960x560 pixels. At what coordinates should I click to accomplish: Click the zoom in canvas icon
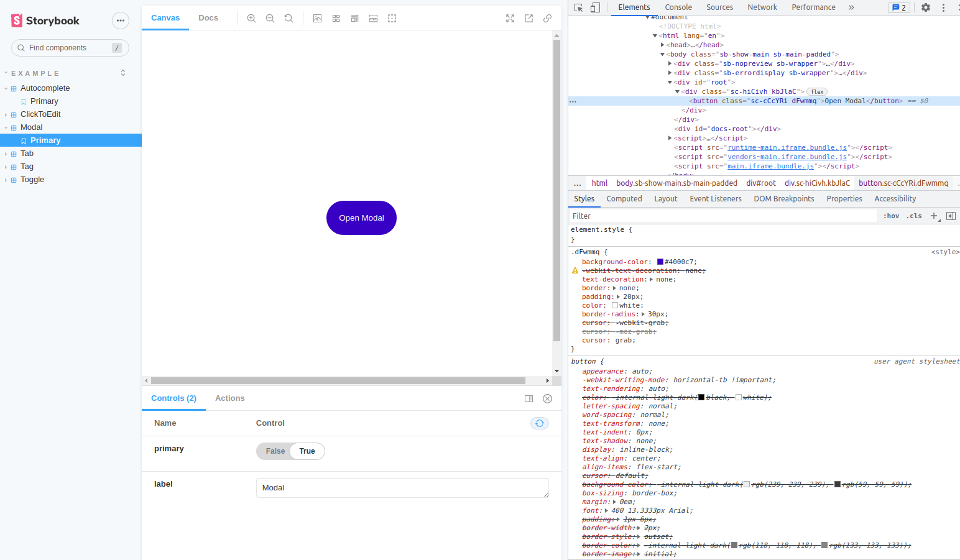pyautogui.click(x=251, y=19)
